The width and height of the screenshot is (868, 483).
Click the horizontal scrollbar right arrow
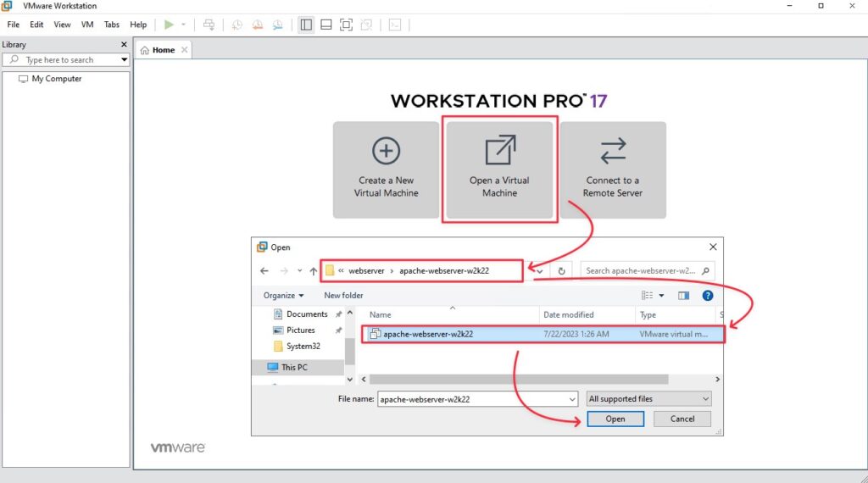click(717, 379)
